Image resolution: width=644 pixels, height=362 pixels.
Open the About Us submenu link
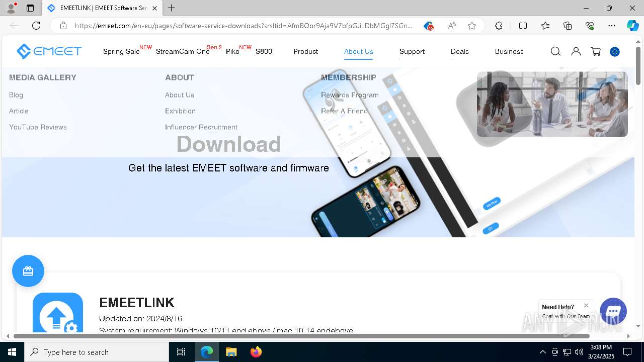pyautogui.click(x=179, y=95)
